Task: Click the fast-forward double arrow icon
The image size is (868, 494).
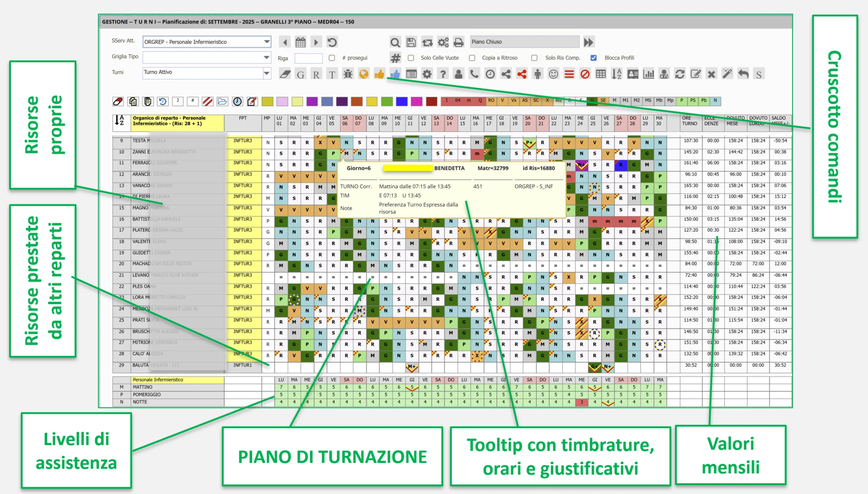Action: click(588, 42)
